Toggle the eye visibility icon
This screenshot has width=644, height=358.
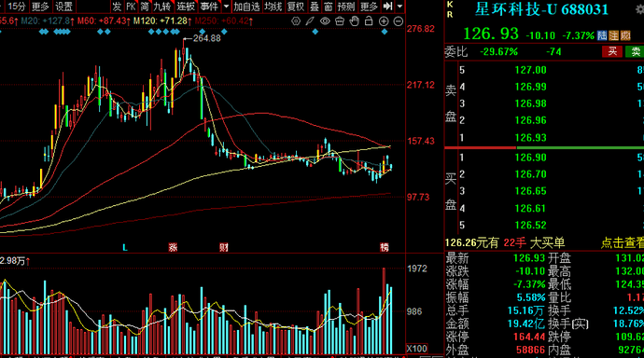[x=325, y=21]
